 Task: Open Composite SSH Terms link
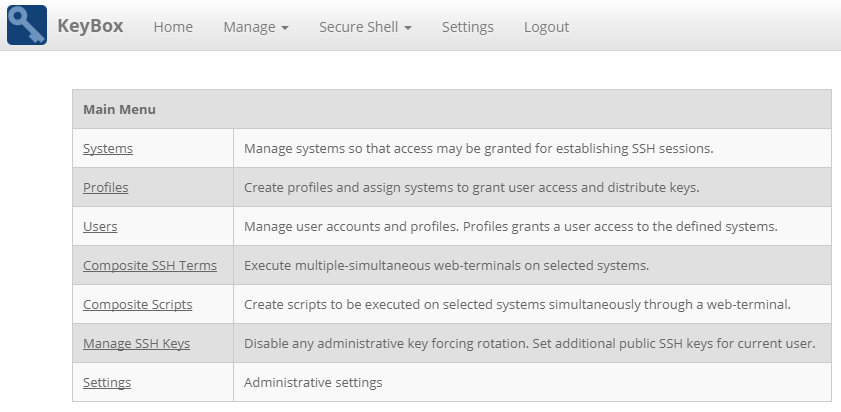point(150,266)
